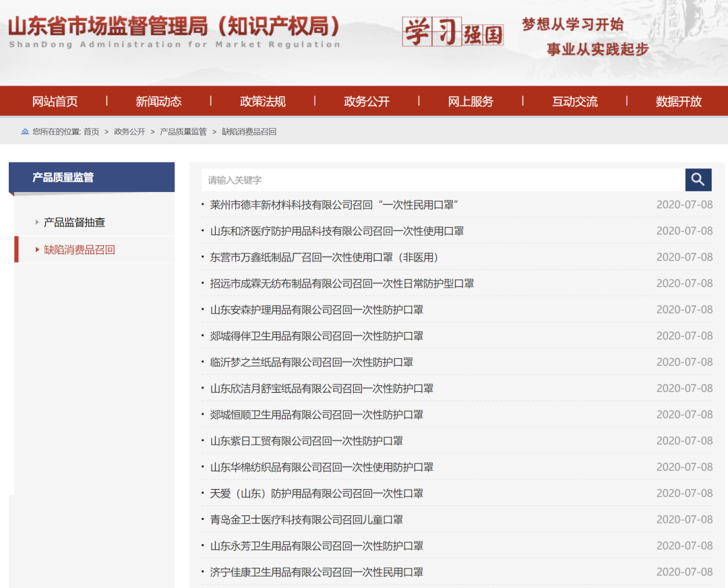728x588 pixels.
Task: Open 济宁佳康卫生用品 recall notice
Action: click(316, 573)
